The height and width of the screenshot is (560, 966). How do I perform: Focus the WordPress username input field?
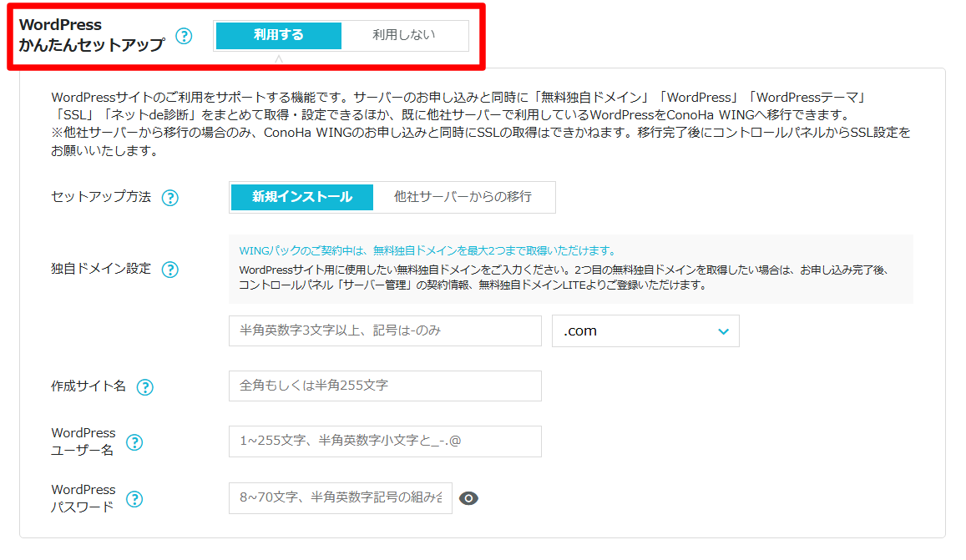pyautogui.click(x=385, y=441)
